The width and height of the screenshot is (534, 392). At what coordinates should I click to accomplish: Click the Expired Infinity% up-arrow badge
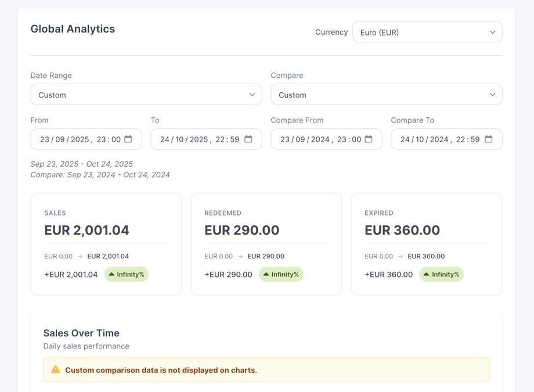(x=441, y=274)
